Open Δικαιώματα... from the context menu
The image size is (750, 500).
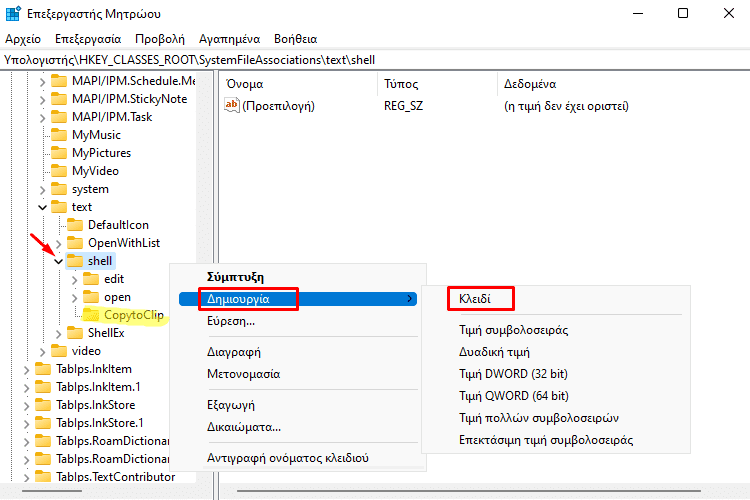(298, 427)
